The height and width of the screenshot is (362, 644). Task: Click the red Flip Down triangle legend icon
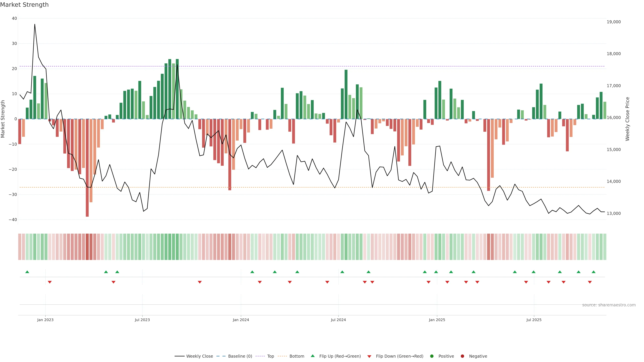coord(369,356)
